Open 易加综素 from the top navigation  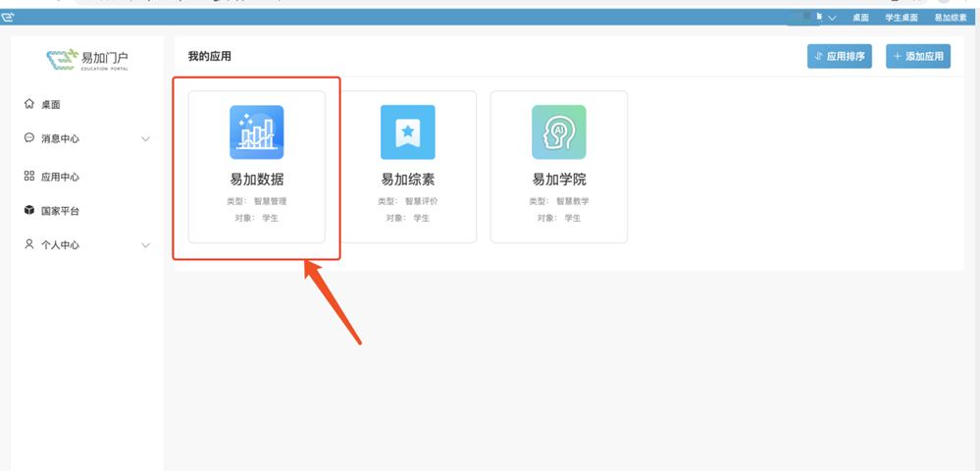[x=950, y=18]
